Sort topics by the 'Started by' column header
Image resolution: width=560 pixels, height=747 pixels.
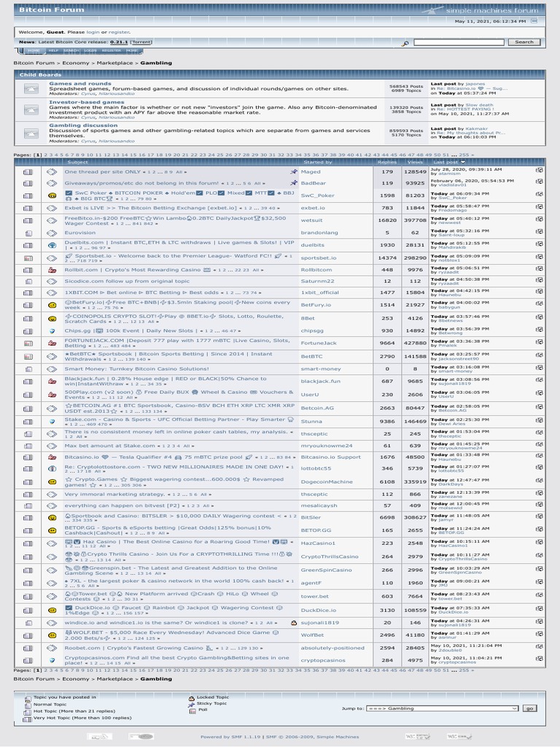[318, 162]
